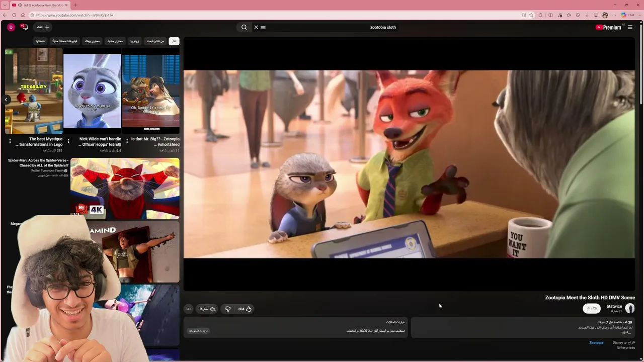Open browser split screen icon

550,15
